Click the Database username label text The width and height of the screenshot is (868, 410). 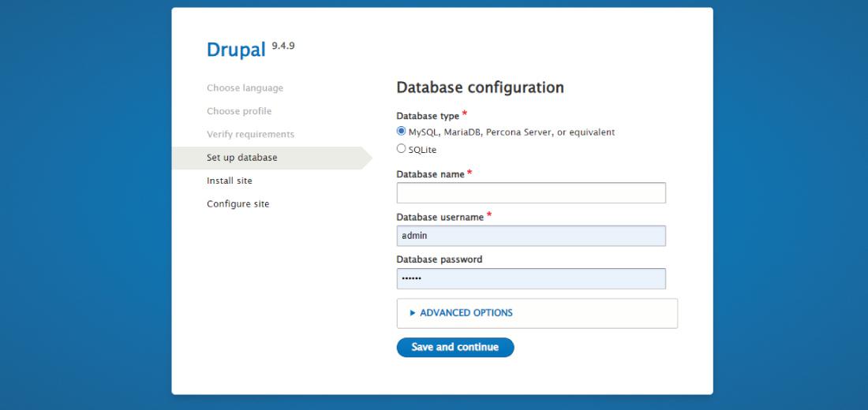pyautogui.click(x=439, y=217)
